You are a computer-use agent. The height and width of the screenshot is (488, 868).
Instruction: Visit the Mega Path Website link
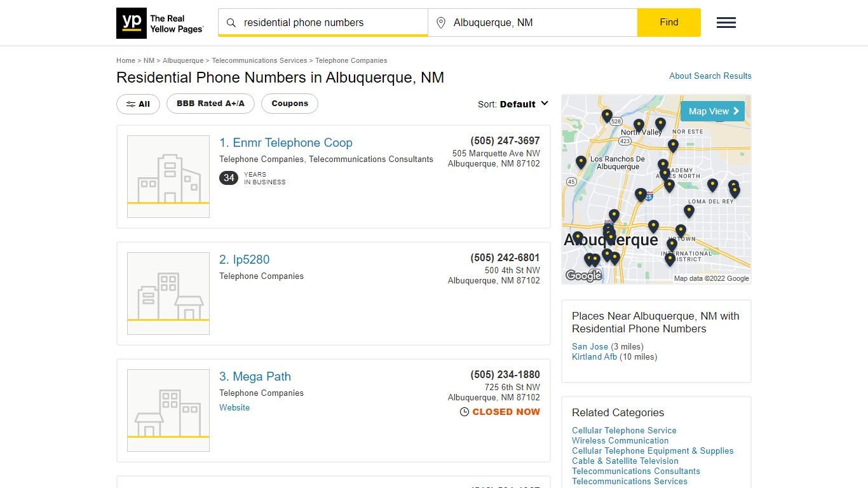pos(234,408)
